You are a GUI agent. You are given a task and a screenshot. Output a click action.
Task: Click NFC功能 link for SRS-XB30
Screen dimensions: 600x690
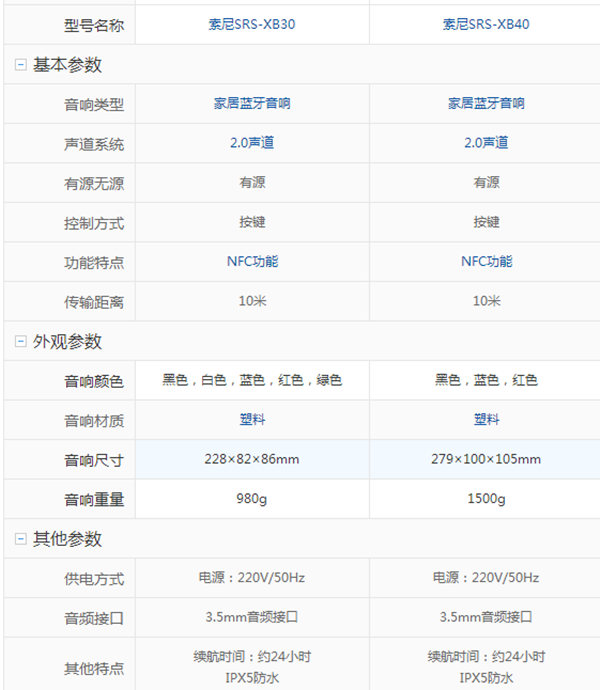point(252,261)
